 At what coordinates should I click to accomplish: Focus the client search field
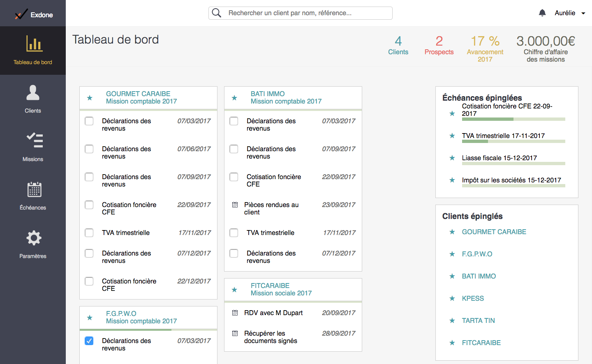pos(301,13)
